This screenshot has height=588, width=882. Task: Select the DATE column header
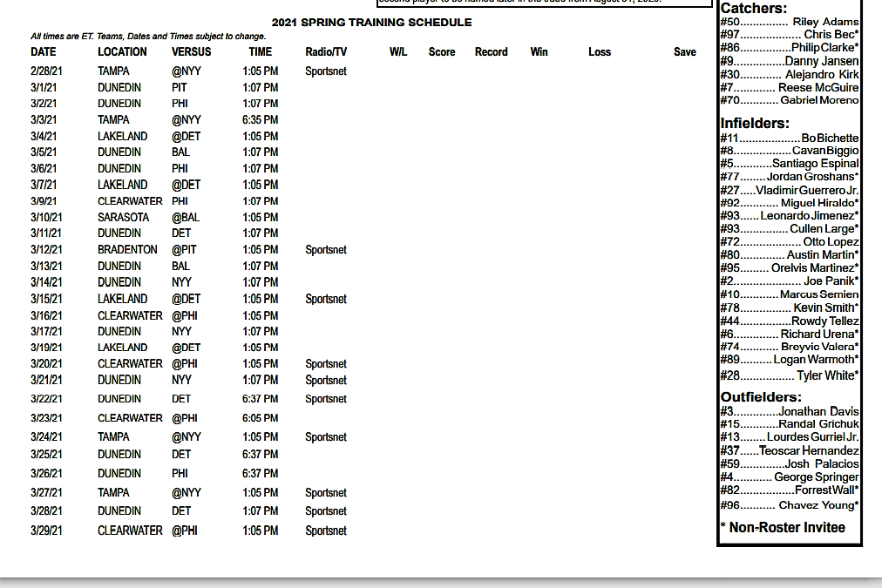click(44, 52)
